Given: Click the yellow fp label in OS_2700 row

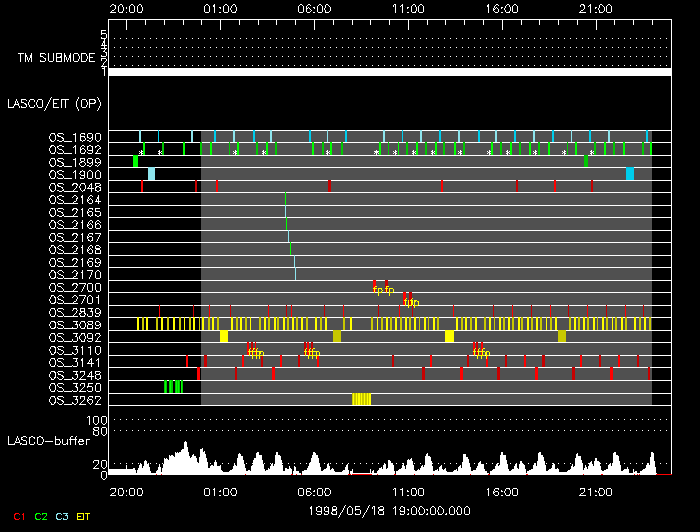Looking at the screenshot, I should (x=383, y=290).
